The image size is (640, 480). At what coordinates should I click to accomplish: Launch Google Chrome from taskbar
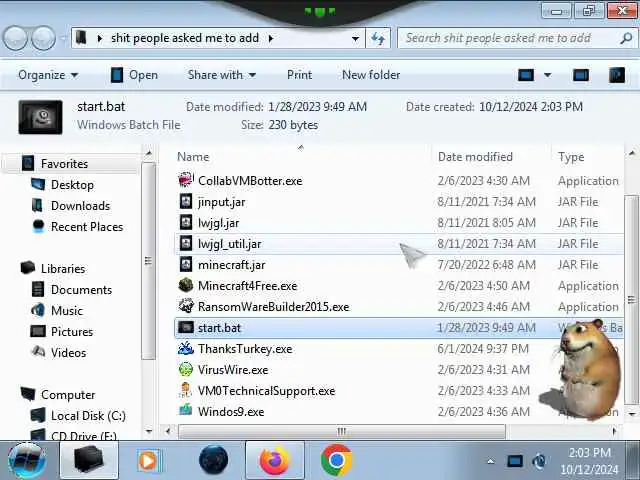[x=336, y=460]
